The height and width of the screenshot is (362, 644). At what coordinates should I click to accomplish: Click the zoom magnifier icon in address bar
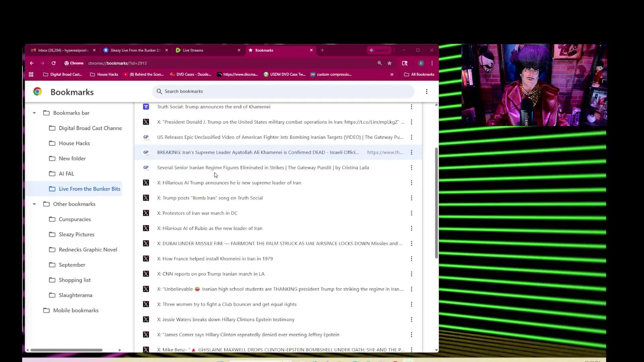click(379, 63)
